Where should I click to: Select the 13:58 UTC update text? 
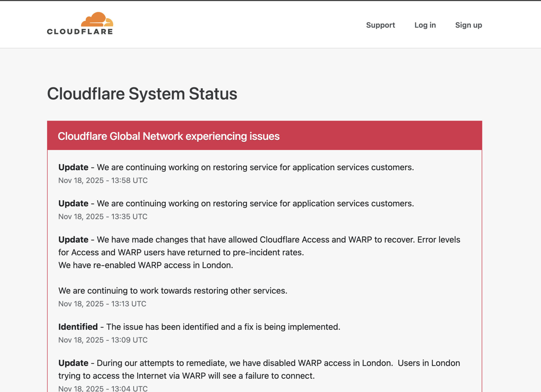[236, 167]
